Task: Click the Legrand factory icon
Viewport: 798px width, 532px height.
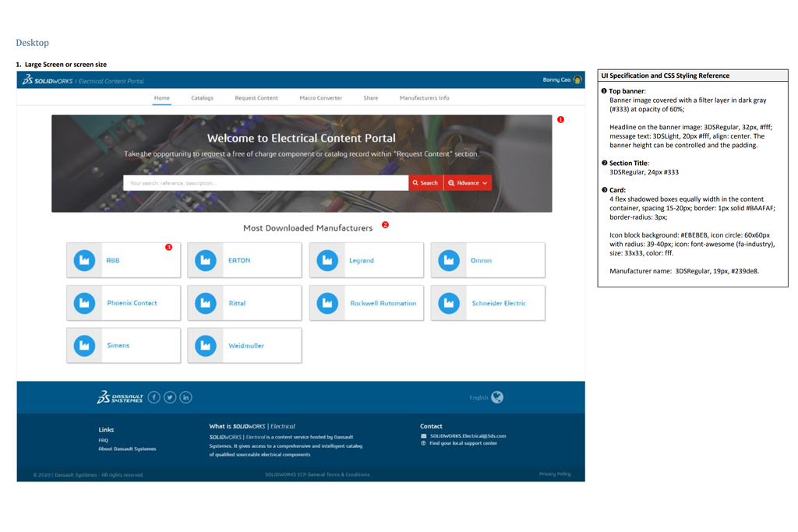Action: click(327, 260)
